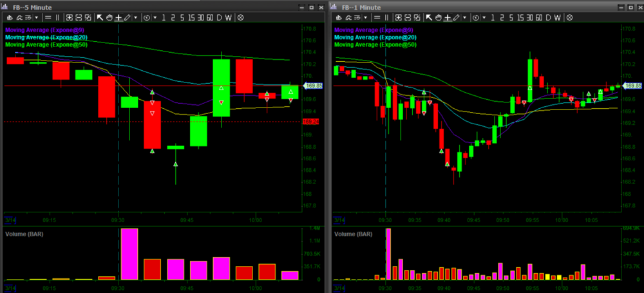Expand clock dropdown arrow in 5 Minute chart toolbar
Image resolution: width=644 pixels, height=293 pixels.
point(155,17)
